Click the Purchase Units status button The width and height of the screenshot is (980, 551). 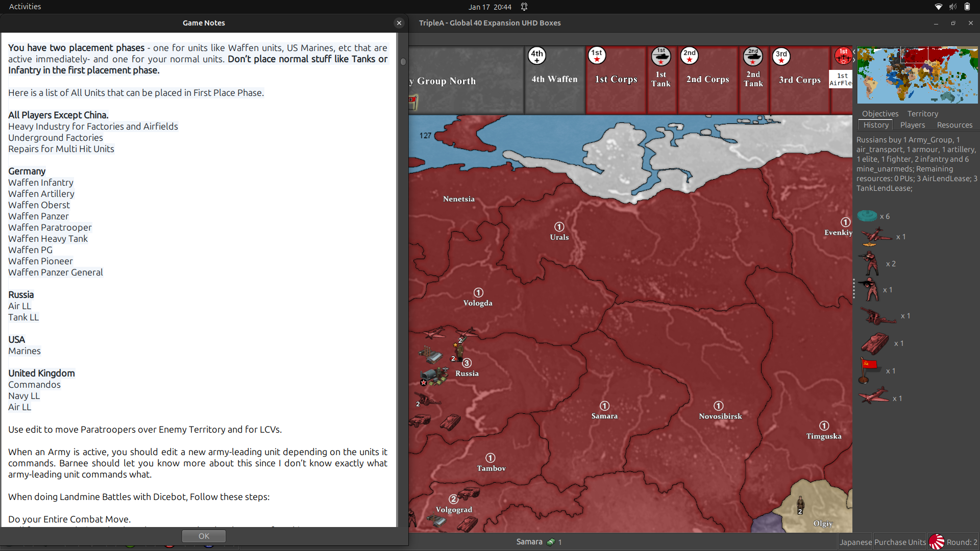(x=899, y=542)
